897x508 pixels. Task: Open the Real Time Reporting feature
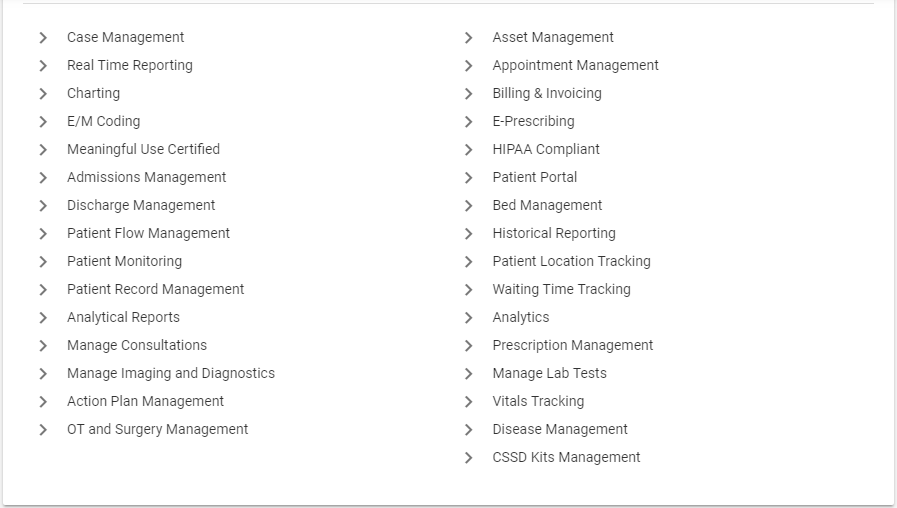[130, 65]
